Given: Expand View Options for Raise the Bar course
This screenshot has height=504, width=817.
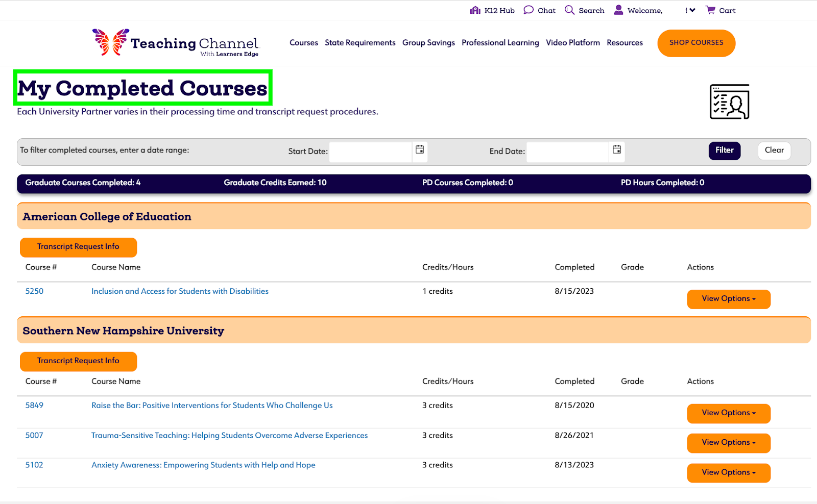Looking at the screenshot, I should 728,413.
